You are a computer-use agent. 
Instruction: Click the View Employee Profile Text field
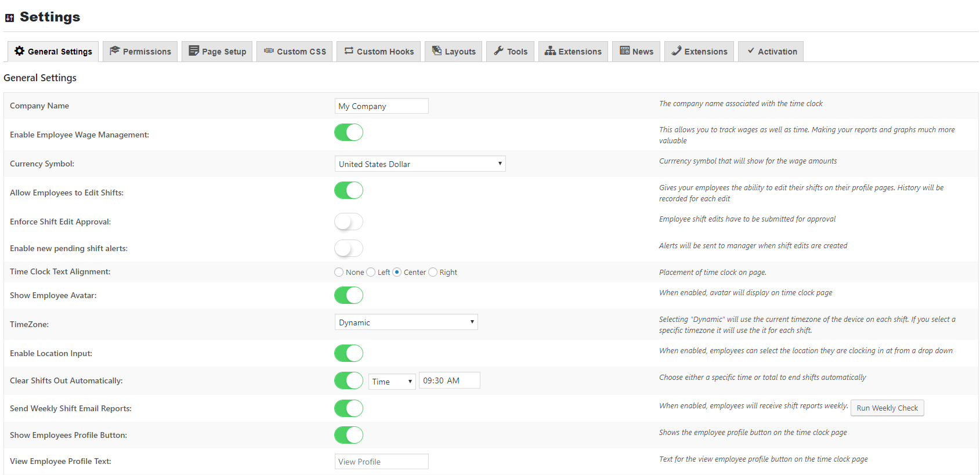pyautogui.click(x=381, y=462)
